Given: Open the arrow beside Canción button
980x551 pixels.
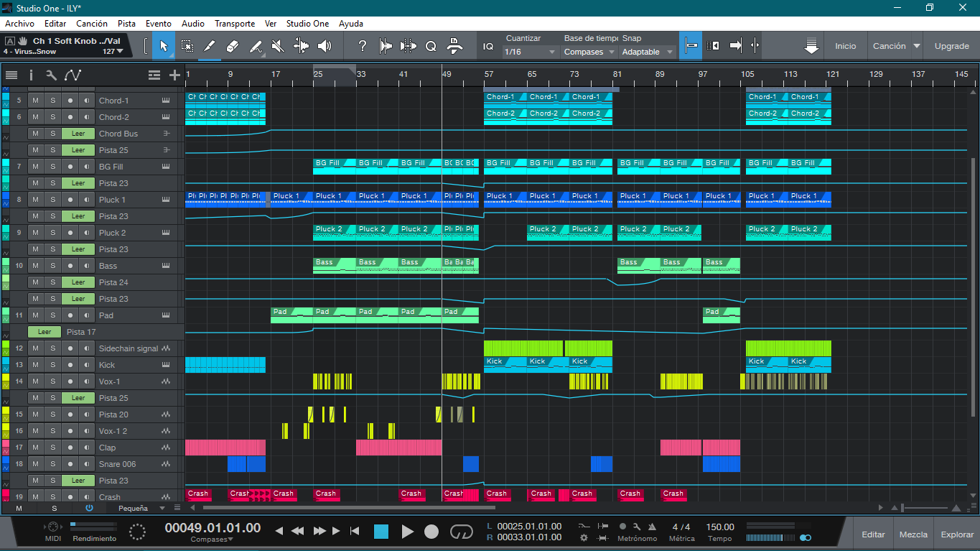Looking at the screenshot, I should pos(917,46).
